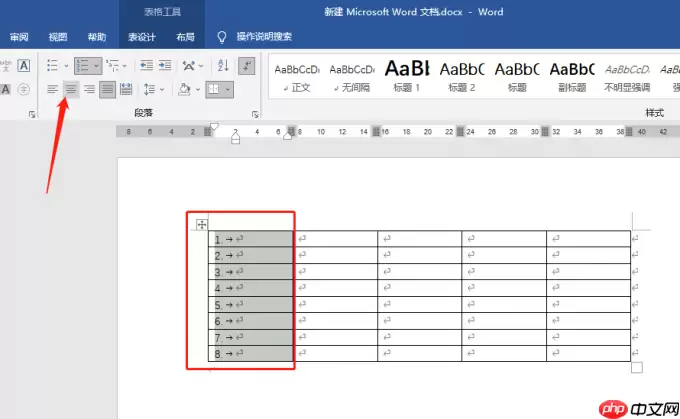The height and width of the screenshot is (419, 680).
Task: Apply the 无间隔 style
Action: pos(352,77)
